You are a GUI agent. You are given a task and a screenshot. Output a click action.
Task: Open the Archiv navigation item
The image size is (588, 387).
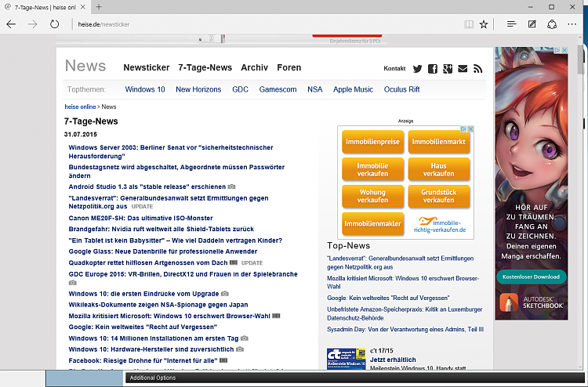tap(254, 67)
